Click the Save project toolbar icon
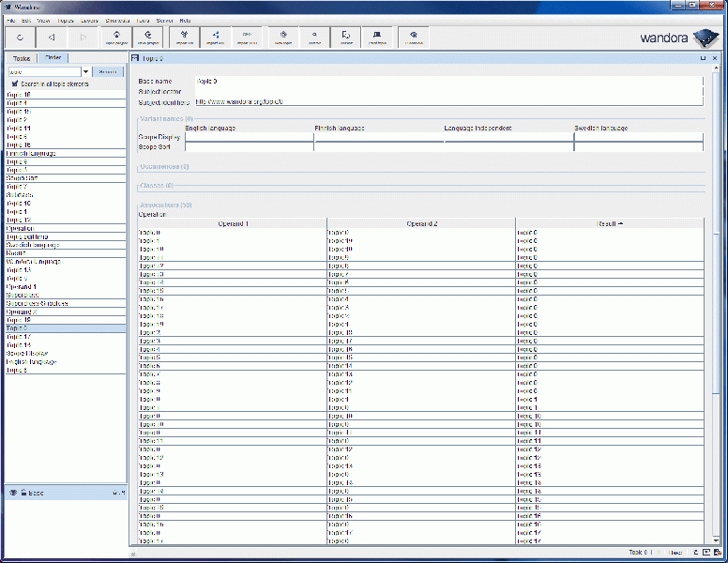The height and width of the screenshot is (563, 728). tap(148, 38)
